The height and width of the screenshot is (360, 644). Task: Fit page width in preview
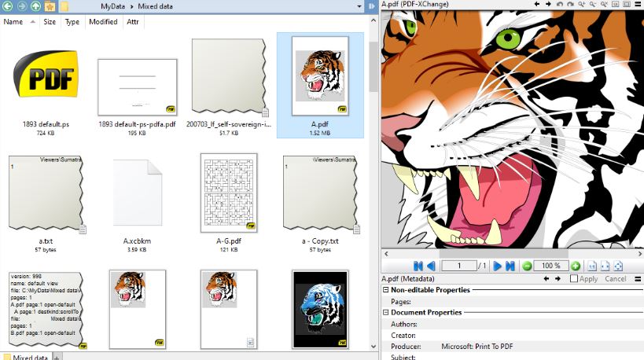(x=605, y=266)
